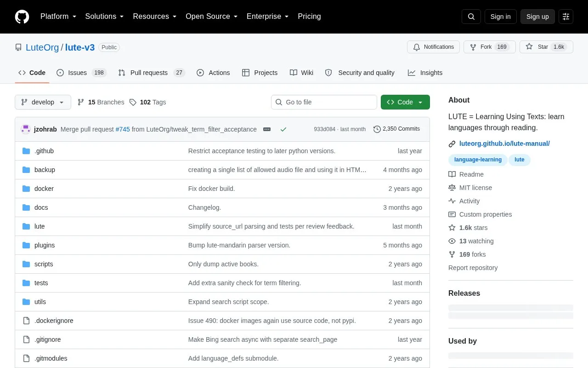Open the Wiki tab
Viewport: 588px width, 368px height.
302,73
